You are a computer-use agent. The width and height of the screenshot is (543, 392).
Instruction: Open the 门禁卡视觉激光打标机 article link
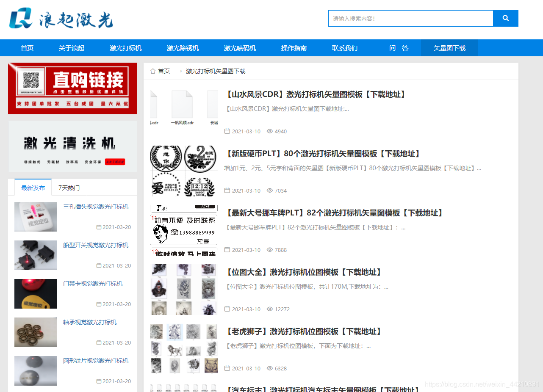point(93,284)
